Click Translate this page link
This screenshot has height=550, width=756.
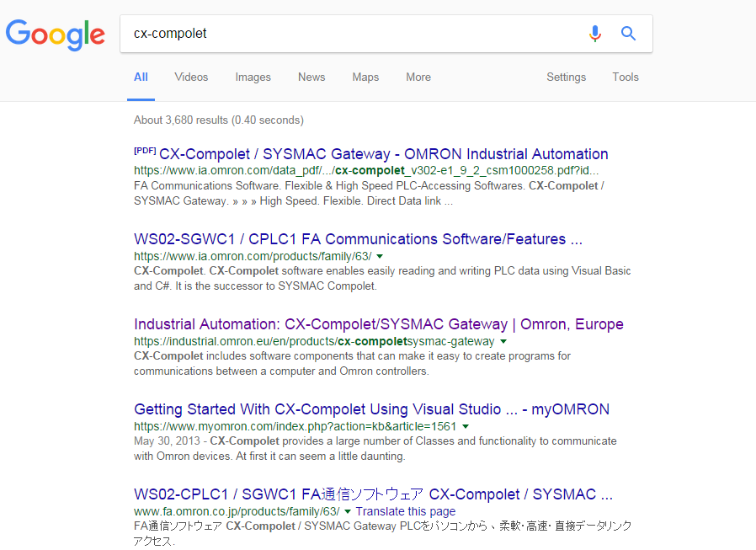click(x=405, y=511)
